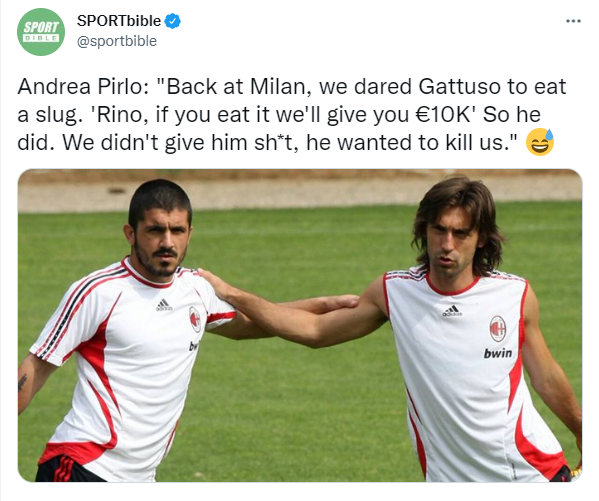Click the SPORTbible display name
This screenshot has height=501, width=599.
[119, 21]
